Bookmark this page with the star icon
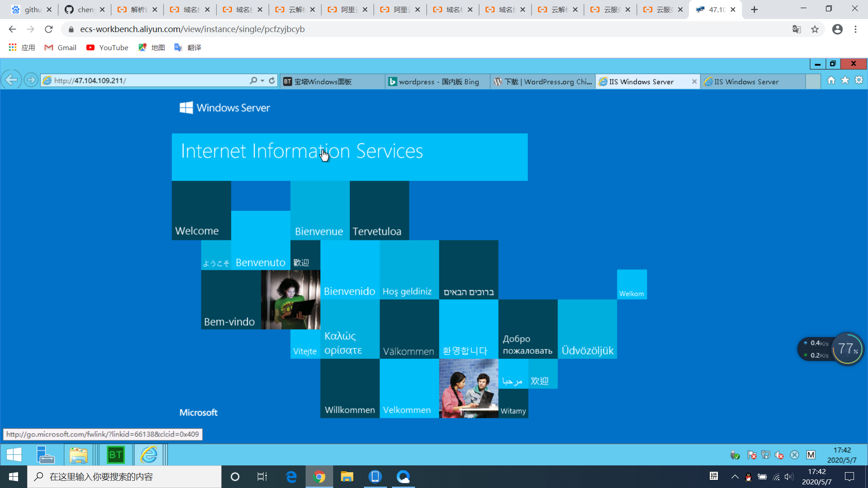Image resolution: width=868 pixels, height=488 pixels. [x=815, y=29]
